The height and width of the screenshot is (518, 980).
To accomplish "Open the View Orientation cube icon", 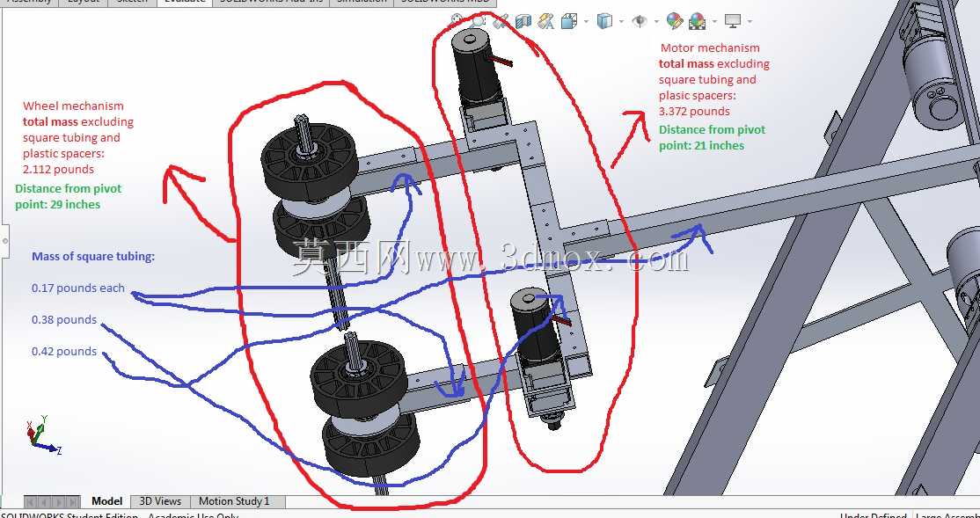I will tap(569, 22).
